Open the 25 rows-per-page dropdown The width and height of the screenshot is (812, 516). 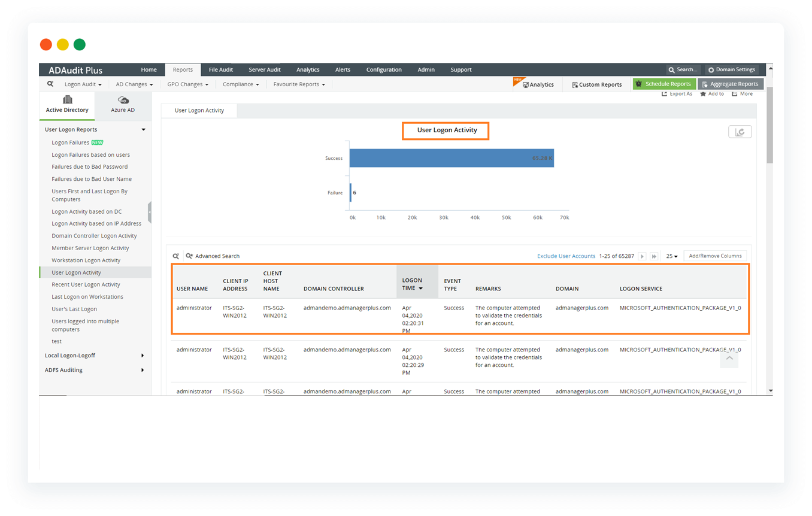click(x=672, y=256)
